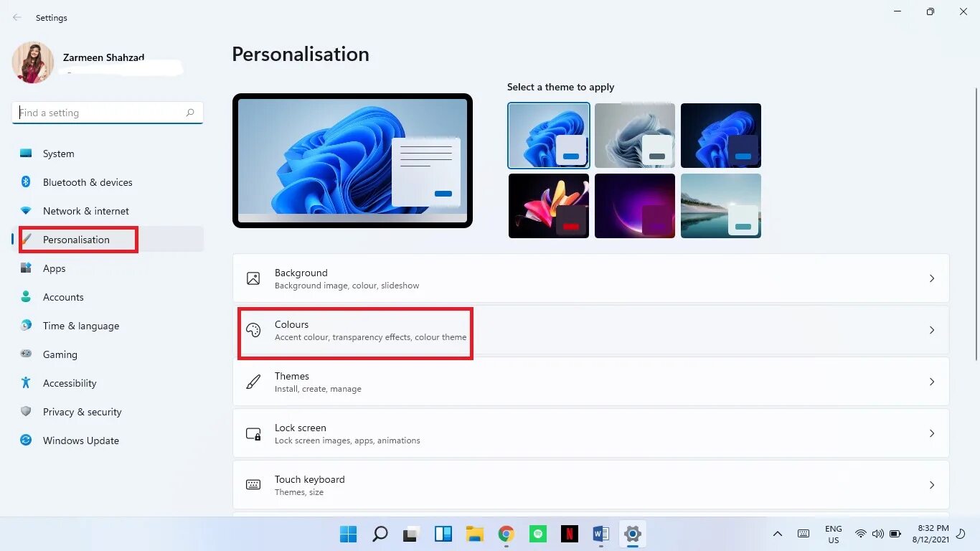Open Windows Update settings

coord(108,441)
